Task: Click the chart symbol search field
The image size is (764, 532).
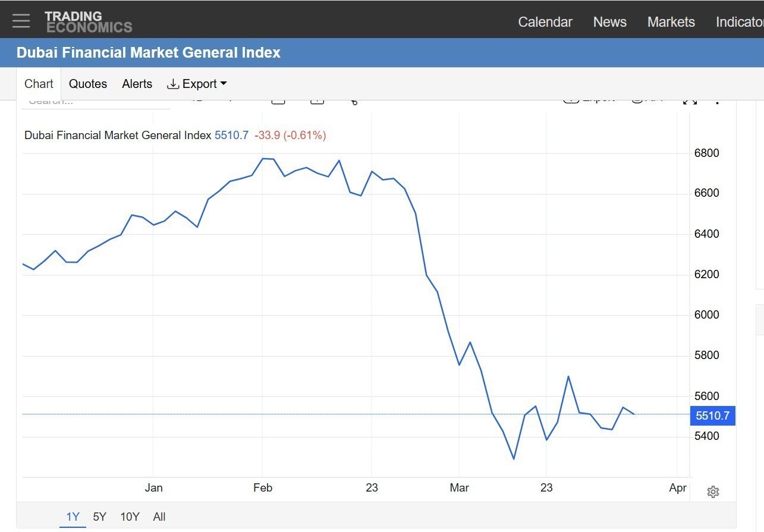Action: click(x=95, y=103)
